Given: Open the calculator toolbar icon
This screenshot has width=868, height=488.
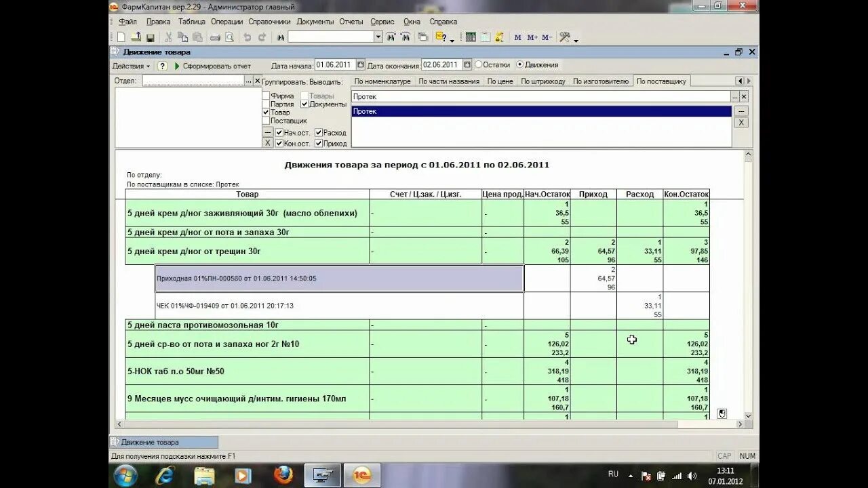Looking at the screenshot, I should [x=470, y=37].
